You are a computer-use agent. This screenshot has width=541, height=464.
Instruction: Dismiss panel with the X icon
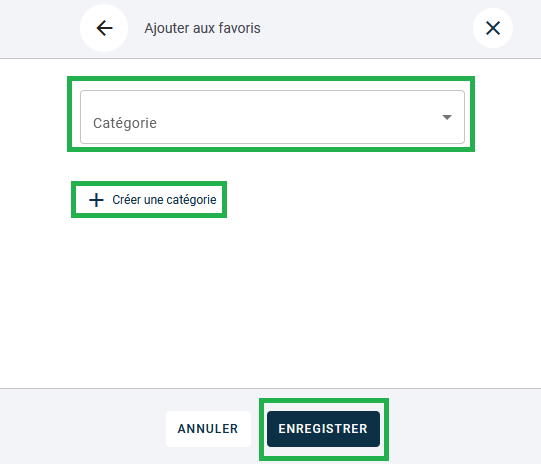[x=493, y=28]
